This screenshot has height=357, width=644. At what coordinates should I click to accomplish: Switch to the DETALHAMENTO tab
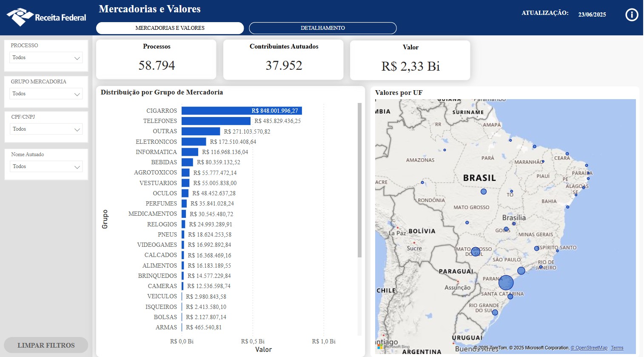(x=322, y=28)
